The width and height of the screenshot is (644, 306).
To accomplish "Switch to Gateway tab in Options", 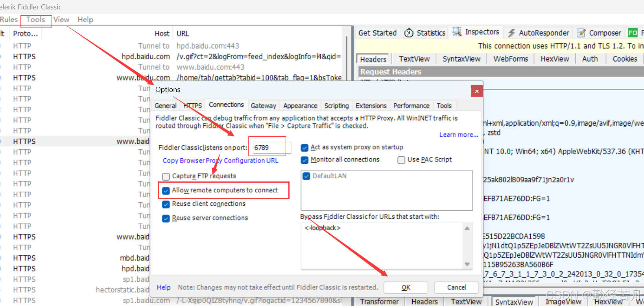I will click(264, 106).
